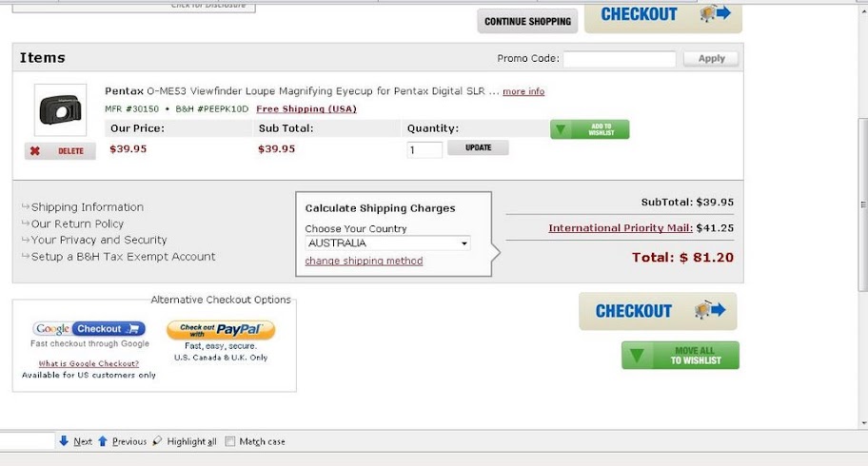The height and width of the screenshot is (466, 868).
Task: Click the scrollbar down arrow
Action: click(x=862, y=423)
